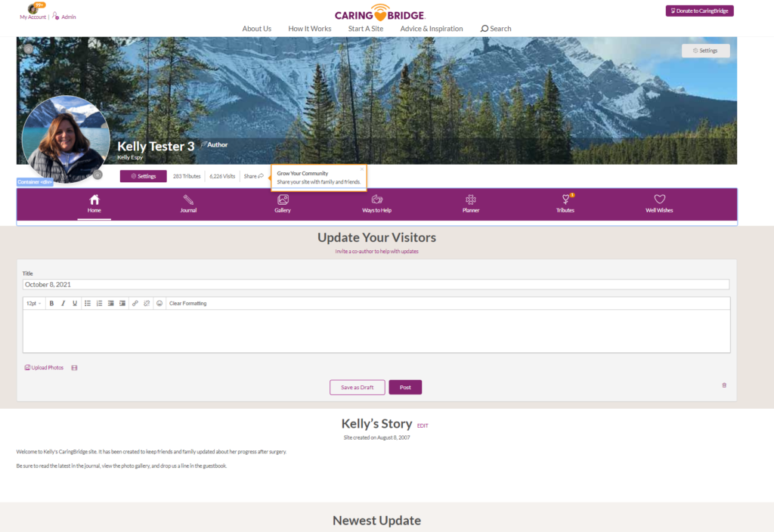Click Search in the top navigation
774x532 pixels.
(496, 29)
